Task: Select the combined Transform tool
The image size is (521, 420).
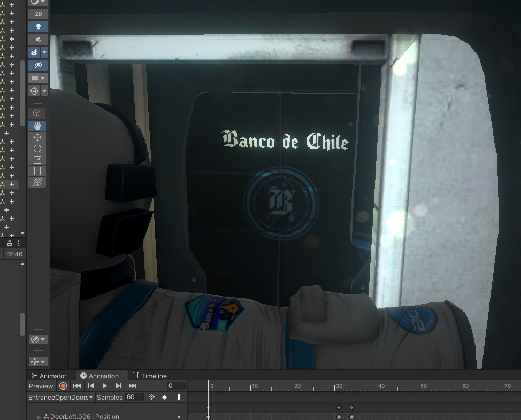Action: pos(37,182)
